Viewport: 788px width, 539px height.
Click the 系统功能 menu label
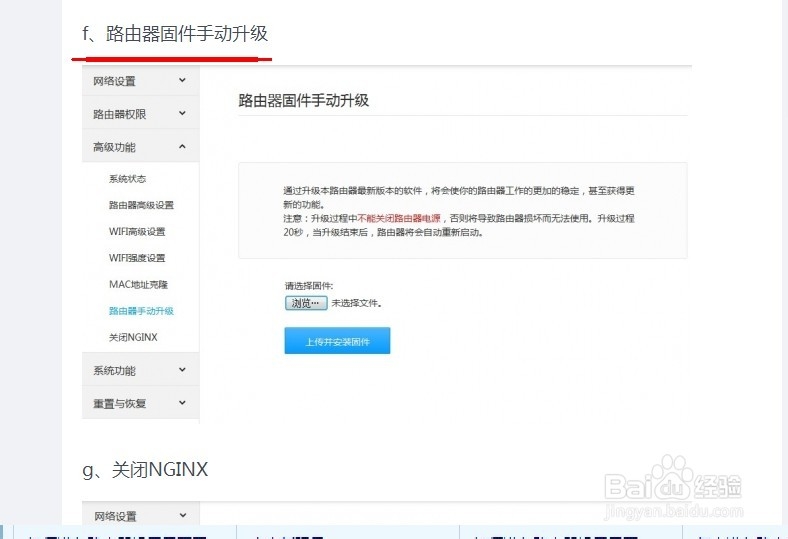click(114, 371)
